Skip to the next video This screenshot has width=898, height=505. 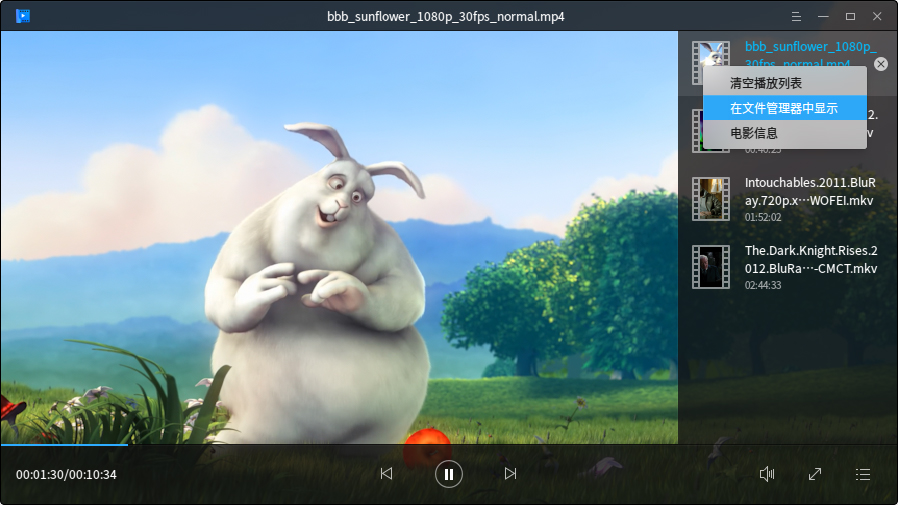510,474
